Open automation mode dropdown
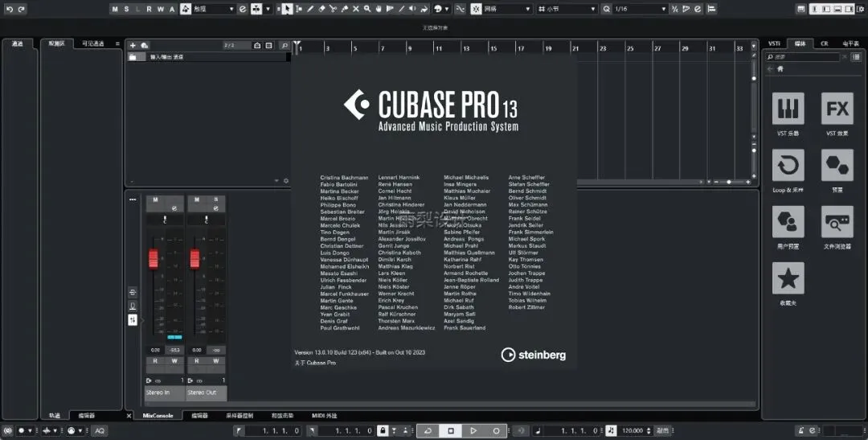The height and width of the screenshot is (440, 868). click(213, 9)
